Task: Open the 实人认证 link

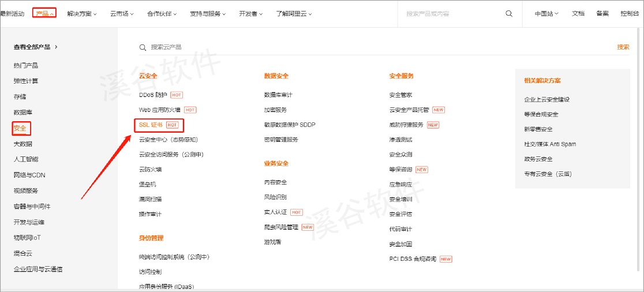Action: (x=275, y=212)
